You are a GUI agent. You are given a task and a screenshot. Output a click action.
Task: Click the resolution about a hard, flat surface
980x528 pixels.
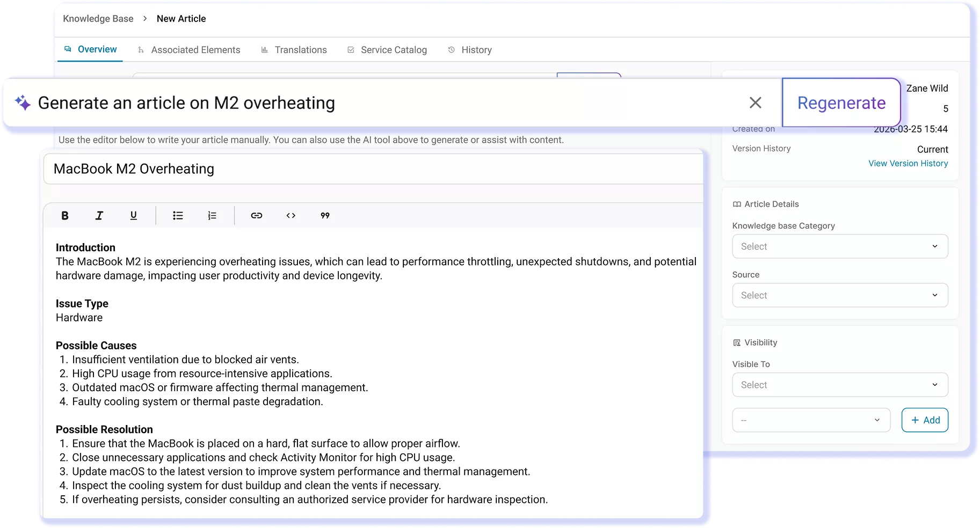(x=266, y=443)
